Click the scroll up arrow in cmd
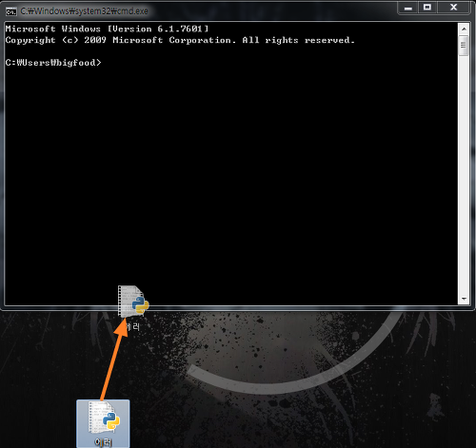The image size is (476, 448). [464, 29]
